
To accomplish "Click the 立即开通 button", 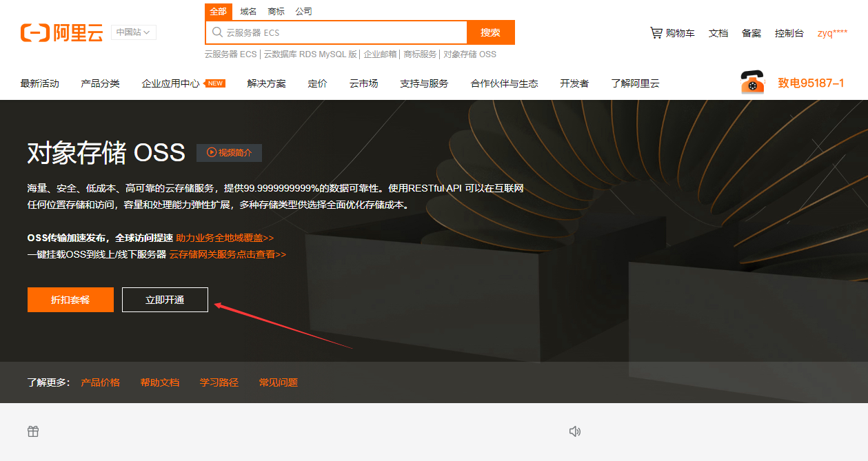I will (x=165, y=300).
